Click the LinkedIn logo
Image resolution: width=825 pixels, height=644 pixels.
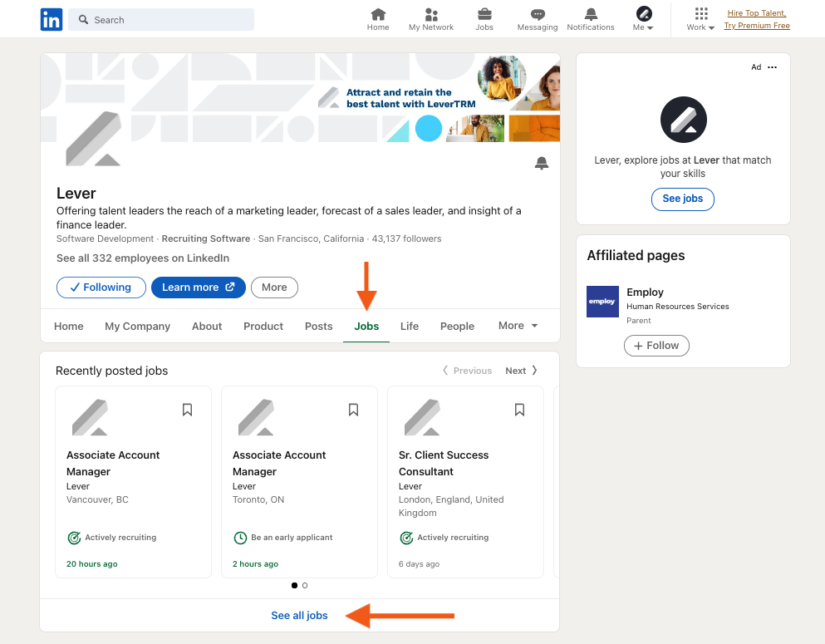point(52,19)
